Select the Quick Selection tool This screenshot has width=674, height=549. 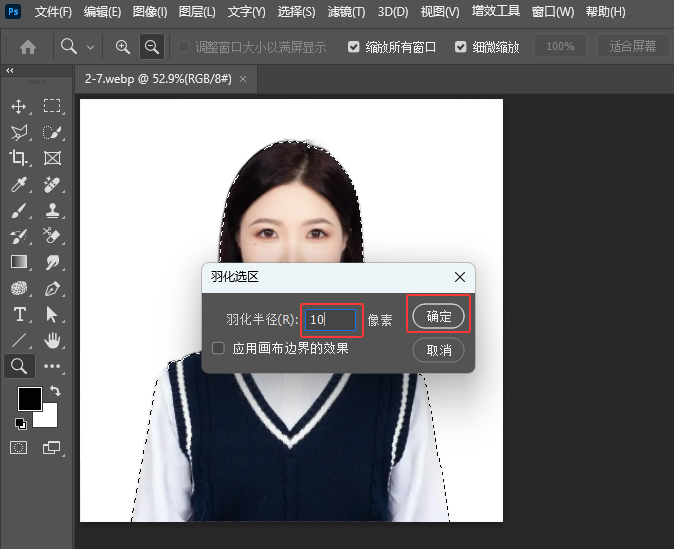pos(52,132)
